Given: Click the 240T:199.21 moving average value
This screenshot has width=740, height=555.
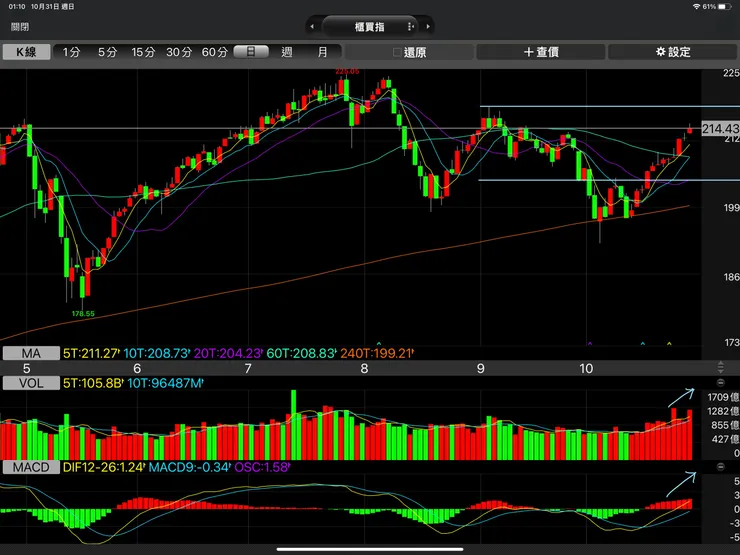Looking at the screenshot, I should 377,353.
